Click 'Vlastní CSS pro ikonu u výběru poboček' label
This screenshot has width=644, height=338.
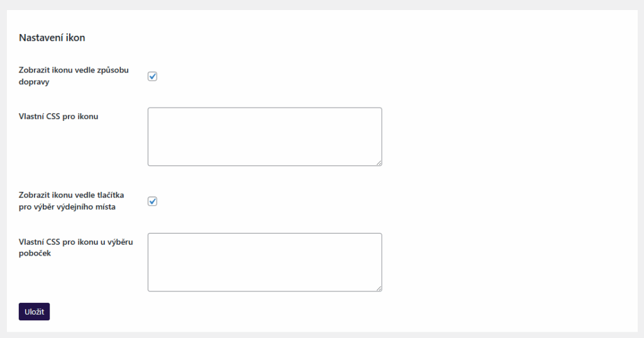click(75, 242)
